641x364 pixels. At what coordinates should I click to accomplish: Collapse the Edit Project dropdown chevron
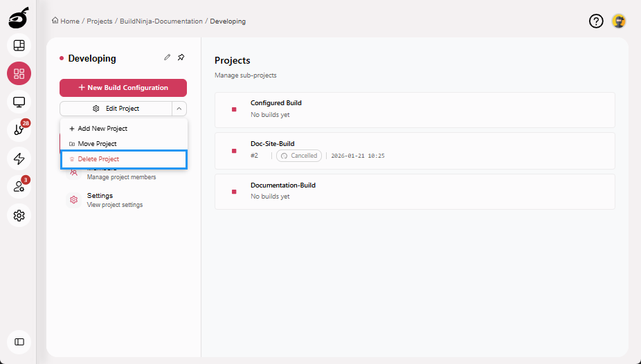pos(179,109)
